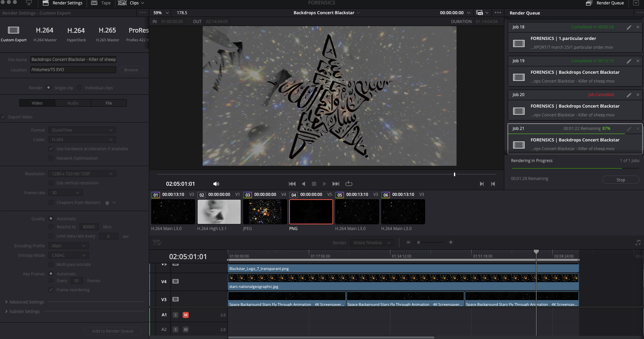Enable Multi-pass encode
Viewport: 644px width, 339px height.
[x=51, y=265]
